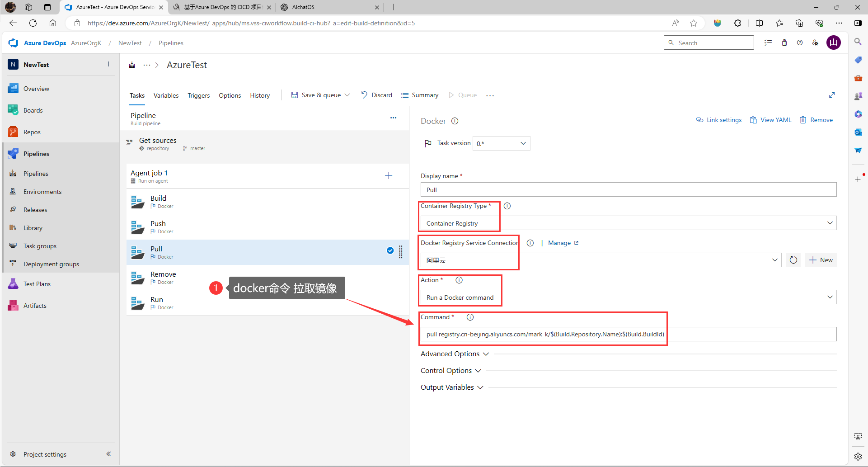868x467 pixels.
Task: Click the Azure DevOps logo icon
Action: (x=13, y=43)
